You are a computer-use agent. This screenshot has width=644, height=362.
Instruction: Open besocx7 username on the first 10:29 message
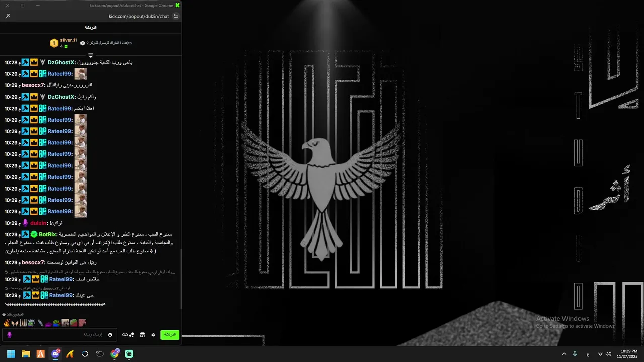point(34,85)
